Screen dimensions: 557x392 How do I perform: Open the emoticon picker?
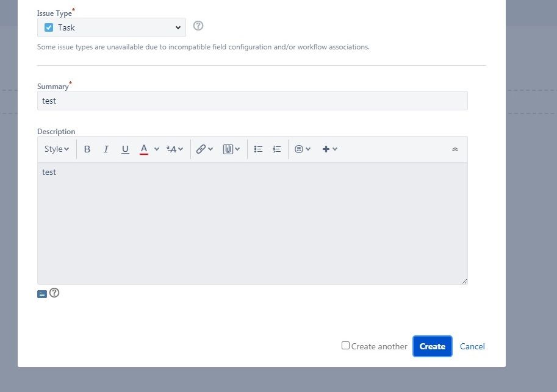pos(303,149)
